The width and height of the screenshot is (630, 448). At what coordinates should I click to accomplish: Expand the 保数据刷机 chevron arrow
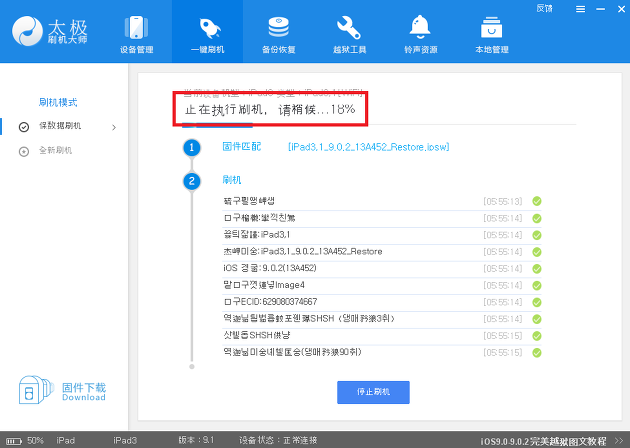point(114,127)
